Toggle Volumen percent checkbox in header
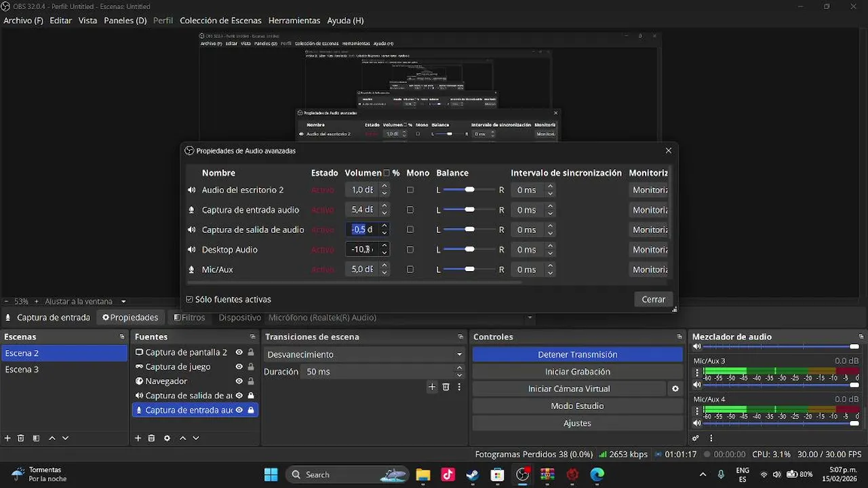 [387, 173]
